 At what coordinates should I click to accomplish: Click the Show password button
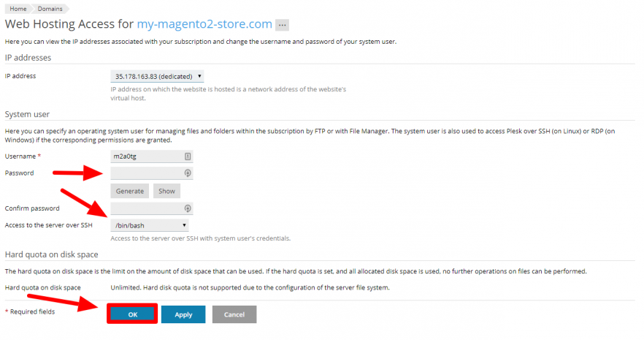[166, 191]
